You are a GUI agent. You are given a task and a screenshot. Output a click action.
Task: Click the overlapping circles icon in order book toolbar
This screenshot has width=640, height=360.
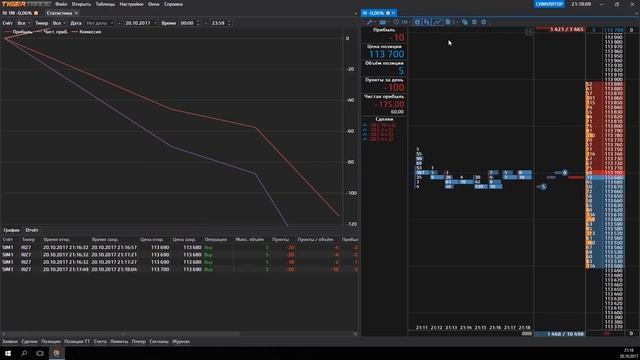pos(465,22)
